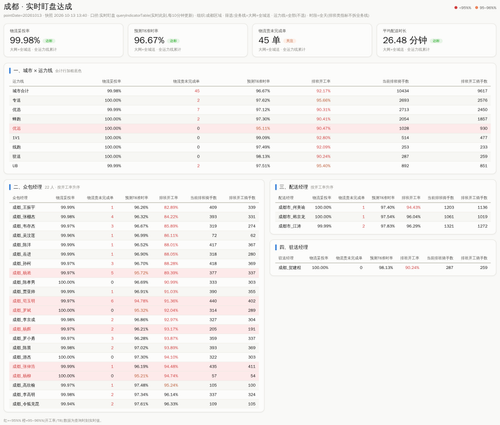The width and height of the screenshot is (500, 425).
Task: Click the value 9617 in the city table
Action: (x=482, y=91)
